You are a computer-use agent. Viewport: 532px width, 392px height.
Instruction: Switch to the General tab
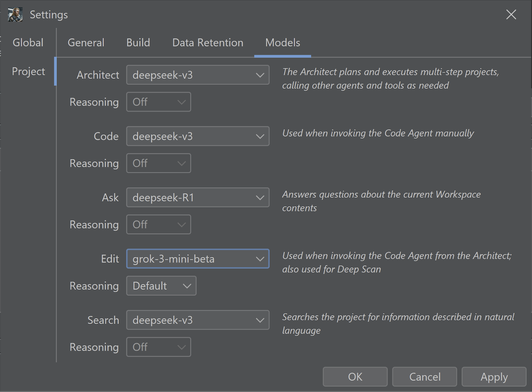[x=86, y=43]
